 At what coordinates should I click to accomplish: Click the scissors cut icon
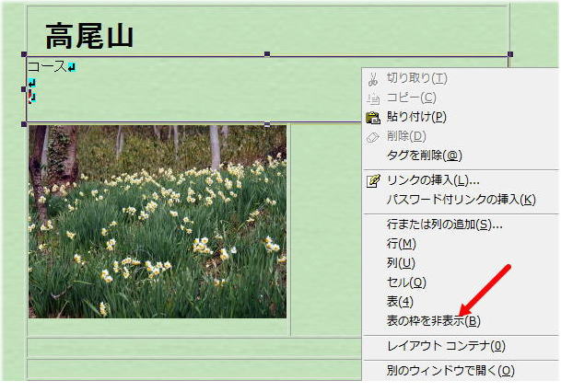click(373, 79)
